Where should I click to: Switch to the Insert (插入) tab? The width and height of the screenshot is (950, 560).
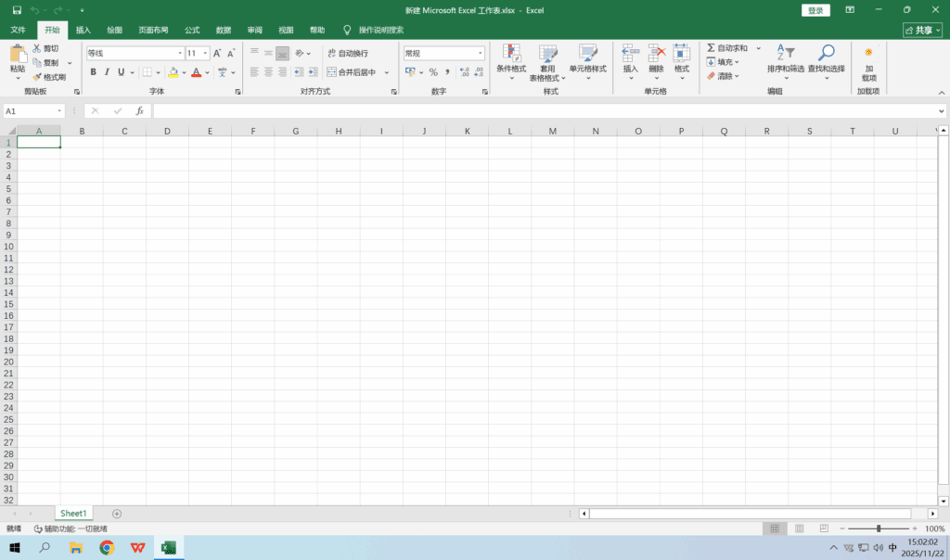click(83, 30)
